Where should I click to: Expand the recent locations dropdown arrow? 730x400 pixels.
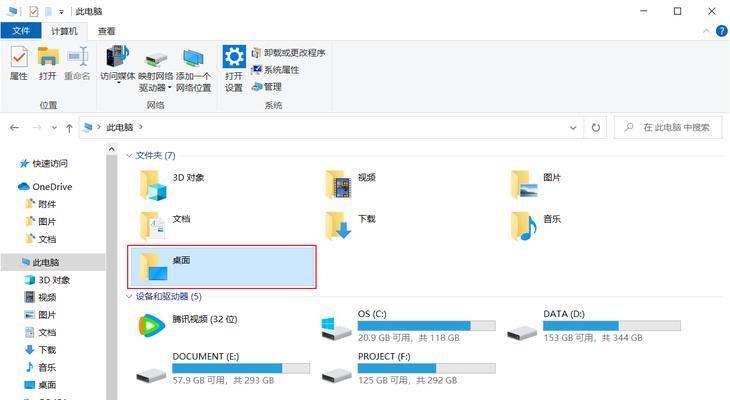pos(54,128)
